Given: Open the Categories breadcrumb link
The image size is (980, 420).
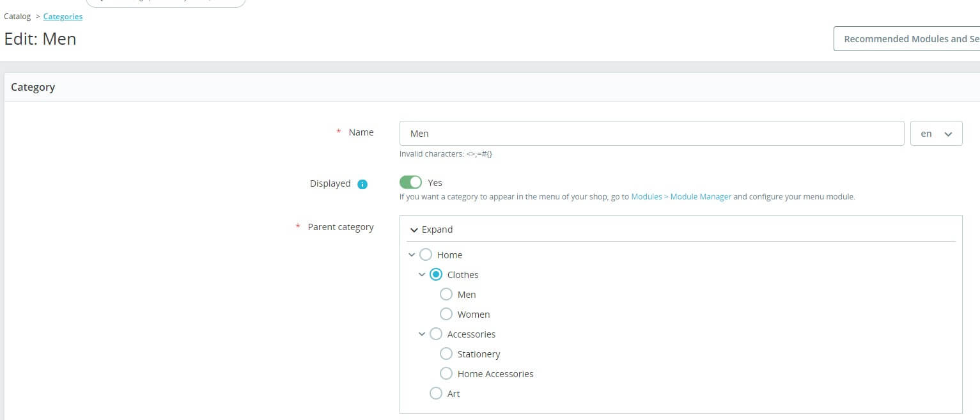Looking at the screenshot, I should 63,17.
